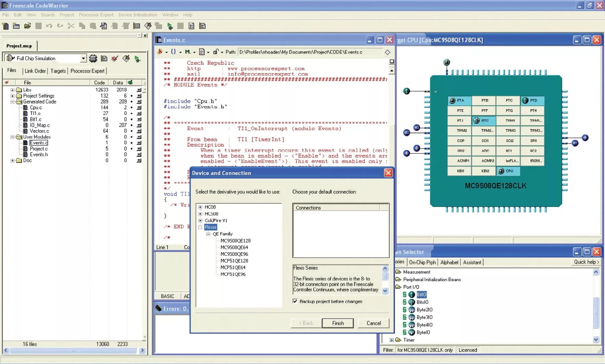Image resolution: width=605 pixels, height=364 pixels.
Task: Click the Flexis Series description scrollbar thumb
Action: pos(385,276)
